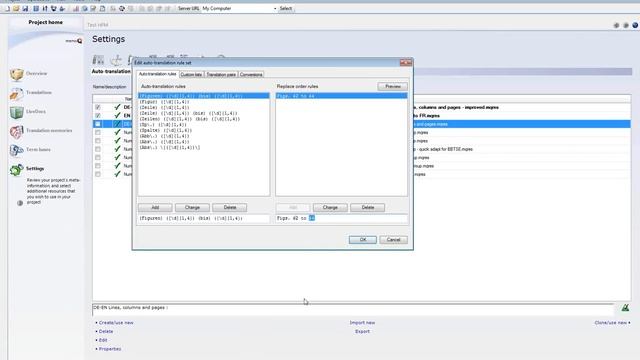Click the Properties link
640x360 pixels.
coord(110,349)
